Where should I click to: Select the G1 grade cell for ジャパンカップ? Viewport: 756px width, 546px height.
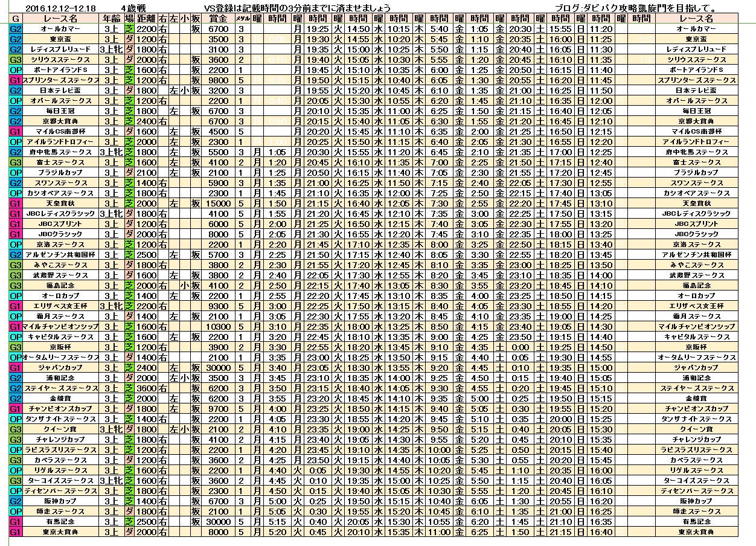pos(16,367)
